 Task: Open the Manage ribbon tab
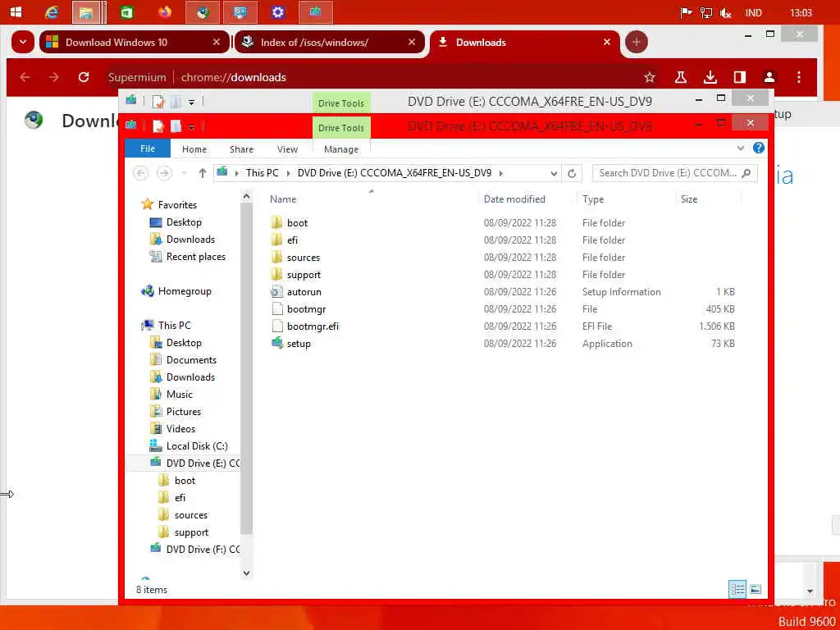[x=340, y=149]
